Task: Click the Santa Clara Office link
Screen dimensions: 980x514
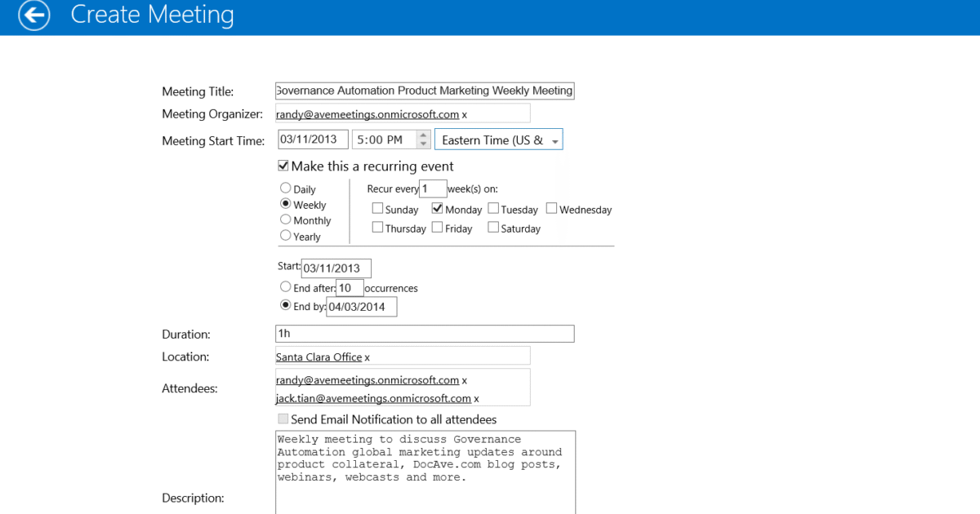Action: [318, 357]
